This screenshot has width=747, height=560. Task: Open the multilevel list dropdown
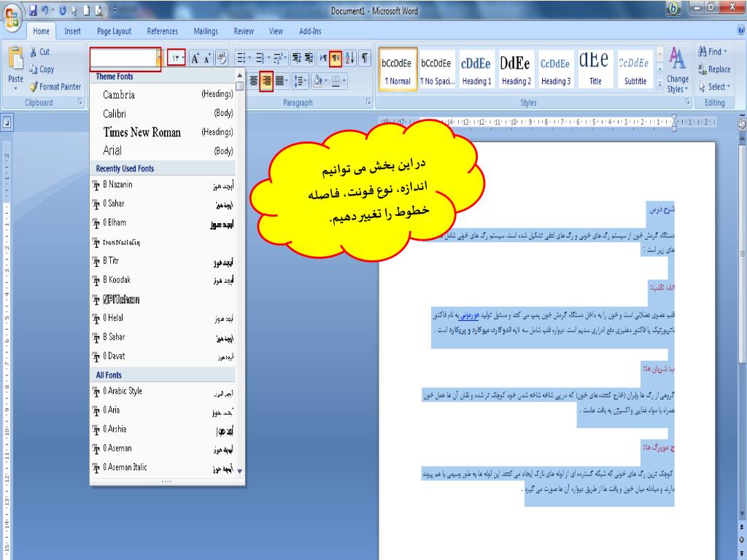(285, 58)
